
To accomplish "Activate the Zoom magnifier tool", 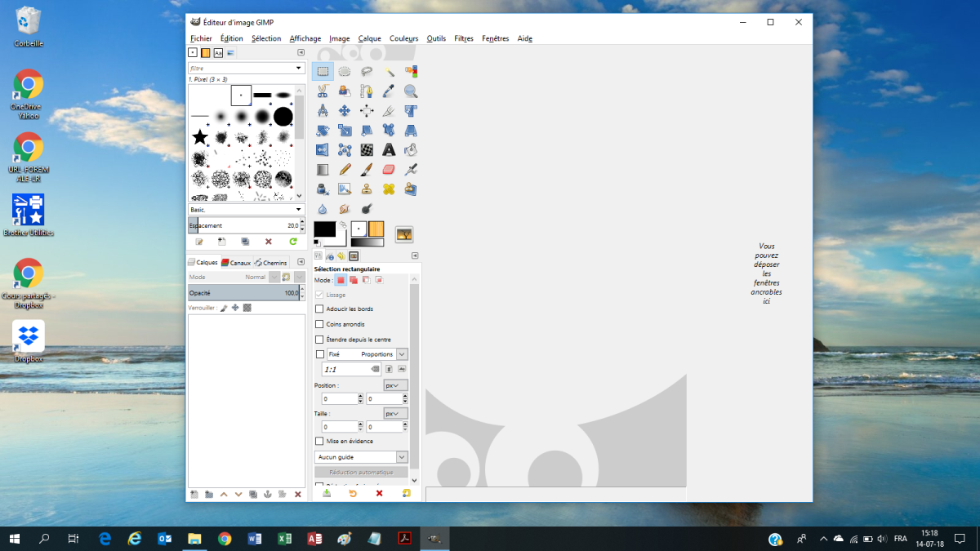I will pos(411,91).
